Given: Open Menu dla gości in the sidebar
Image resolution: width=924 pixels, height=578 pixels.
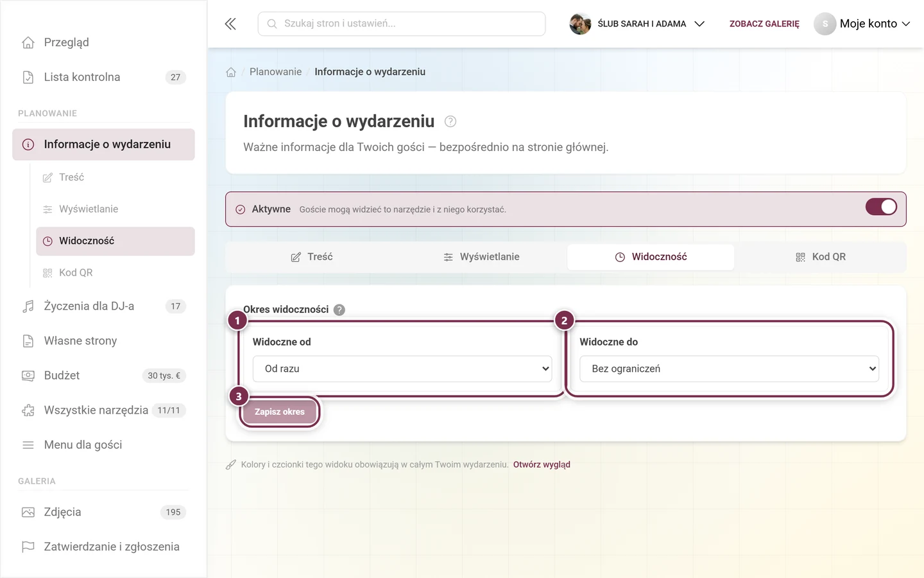Looking at the screenshot, I should (x=103, y=445).
